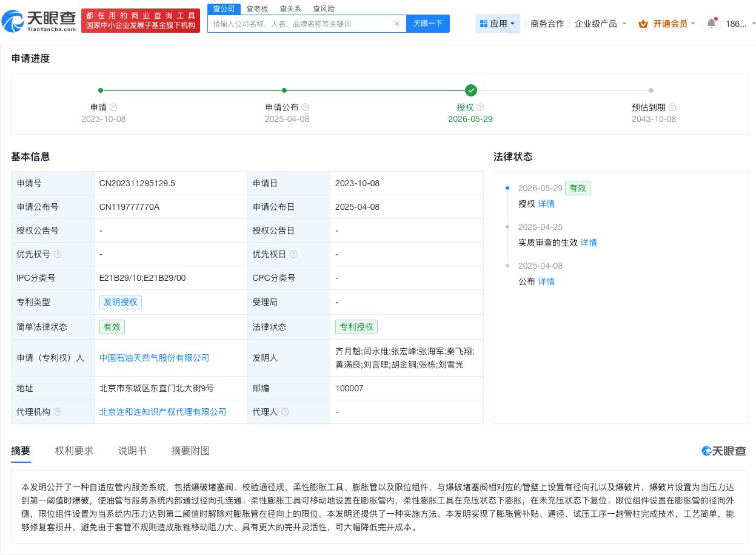The width and height of the screenshot is (756, 555).
Task: Select publication number CN119777770A
Action: pyautogui.click(x=129, y=207)
